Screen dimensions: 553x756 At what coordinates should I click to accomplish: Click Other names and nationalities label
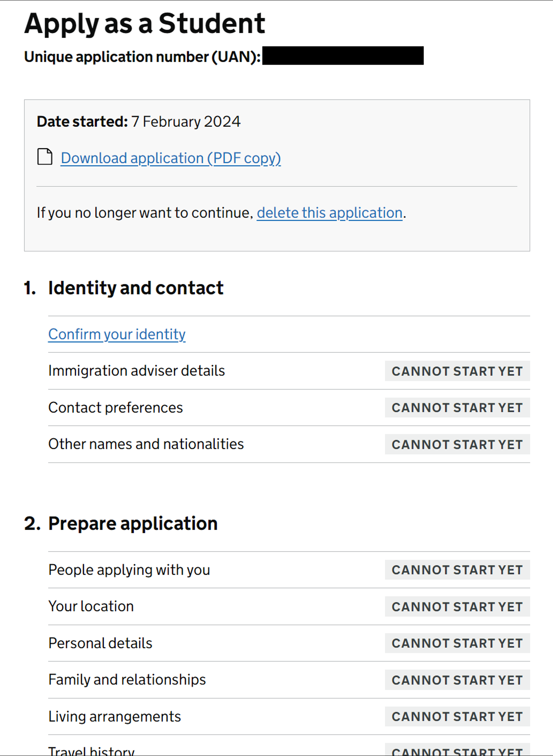(146, 444)
